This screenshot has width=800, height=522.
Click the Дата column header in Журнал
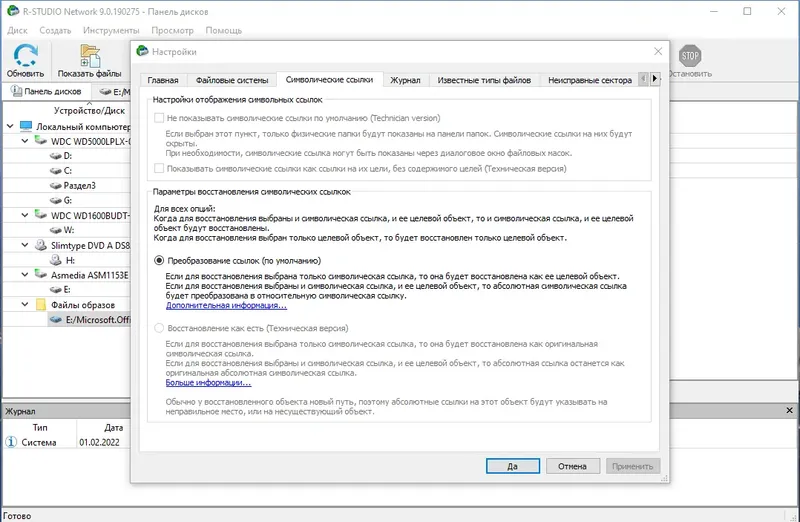click(x=113, y=428)
